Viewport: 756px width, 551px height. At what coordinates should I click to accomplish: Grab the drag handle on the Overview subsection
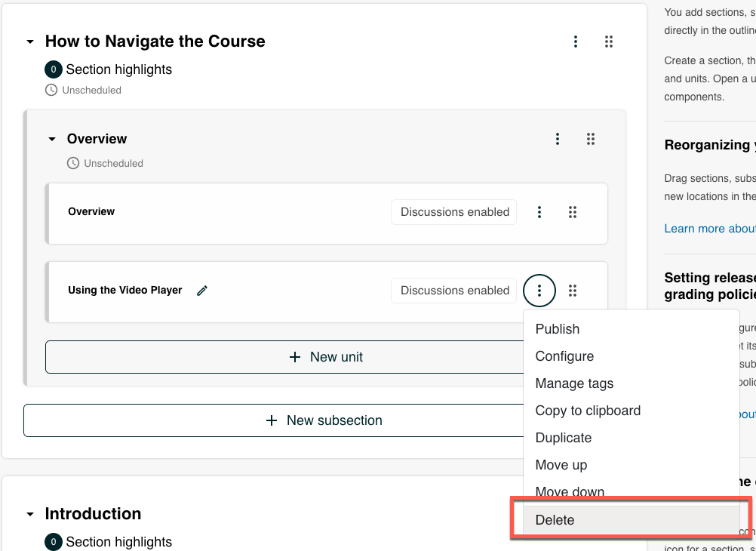pyautogui.click(x=591, y=139)
